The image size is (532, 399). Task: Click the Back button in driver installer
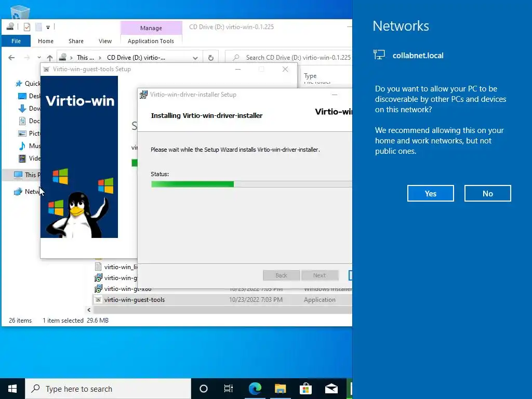[x=281, y=275]
